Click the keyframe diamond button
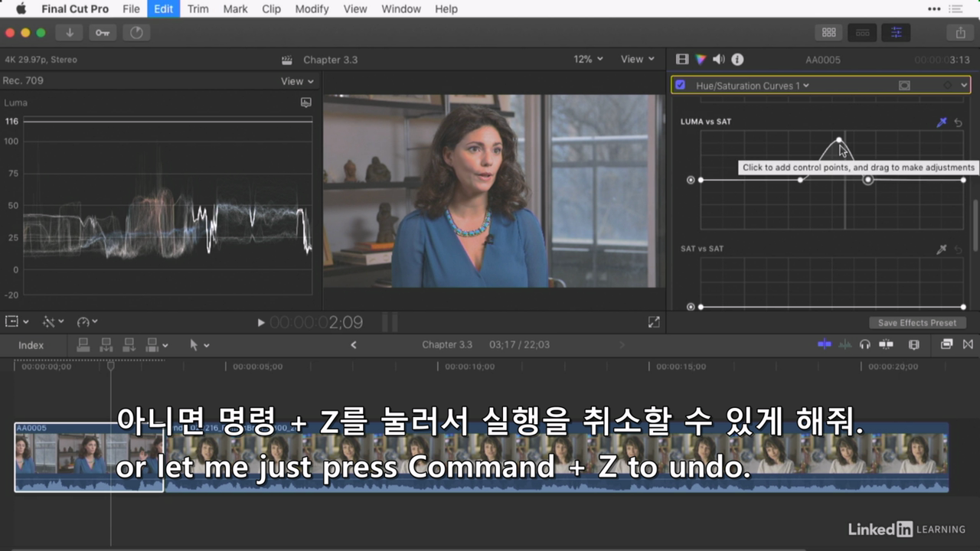The width and height of the screenshot is (980, 551). 948,86
